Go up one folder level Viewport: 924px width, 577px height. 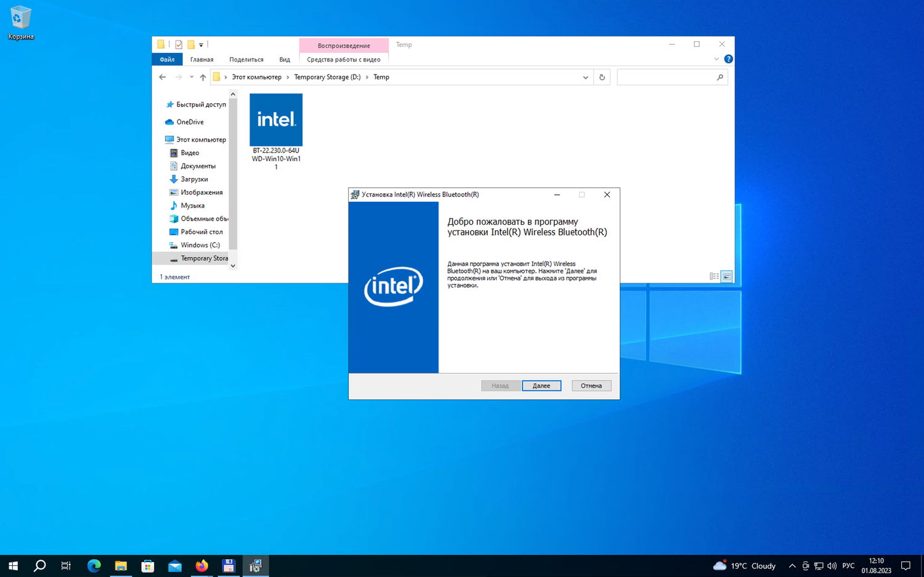tap(203, 77)
